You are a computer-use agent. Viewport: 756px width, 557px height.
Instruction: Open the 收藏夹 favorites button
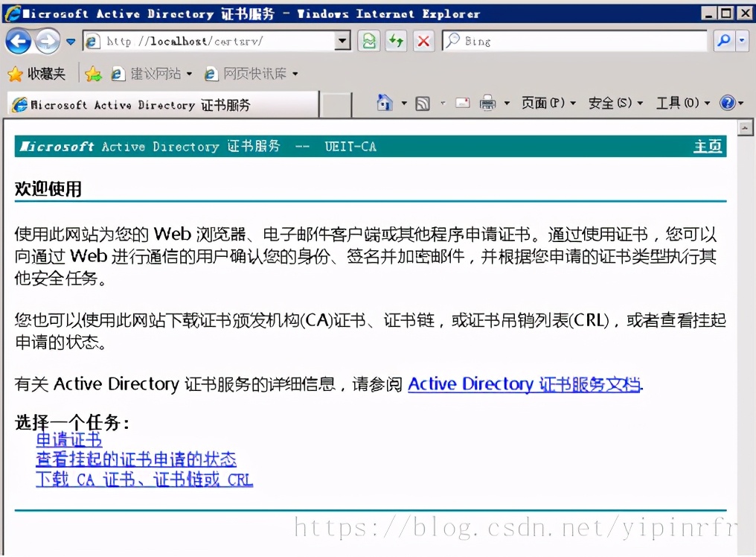point(36,74)
